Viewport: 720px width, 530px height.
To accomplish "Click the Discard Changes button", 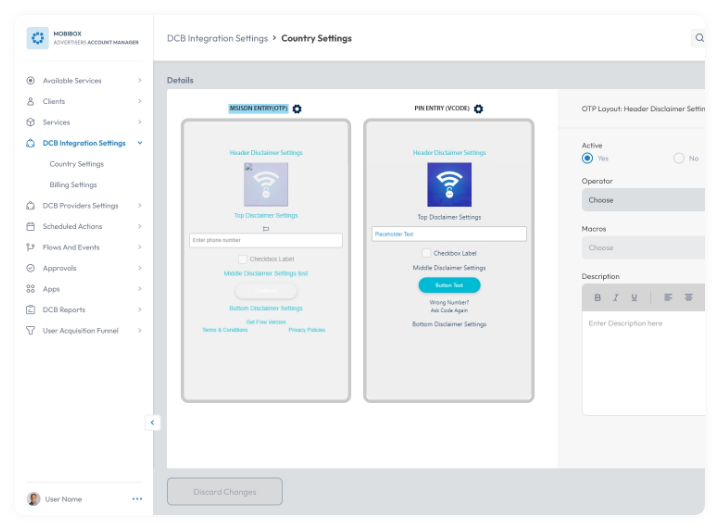I will pyautogui.click(x=225, y=491).
